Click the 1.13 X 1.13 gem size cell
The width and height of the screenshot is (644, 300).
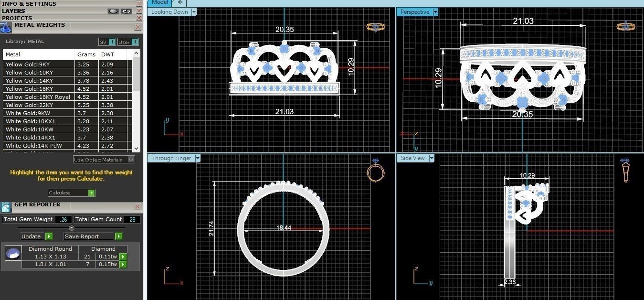pyautogui.click(x=50, y=257)
